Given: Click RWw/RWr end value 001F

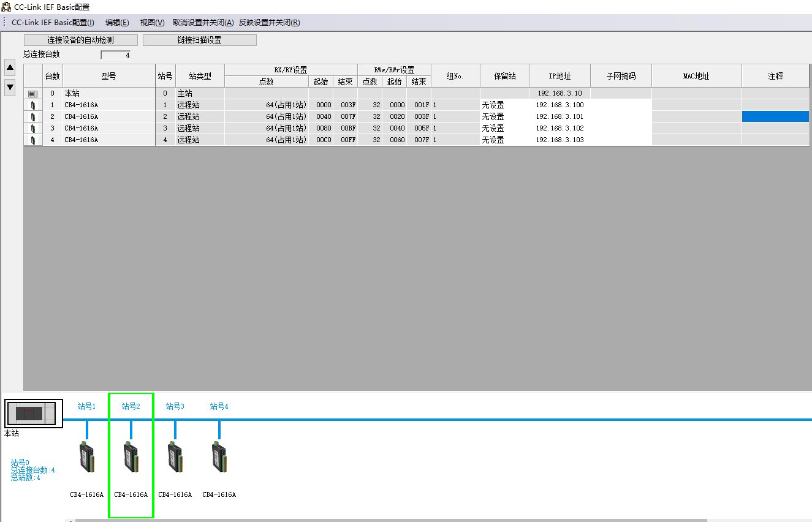Looking at the screenshot, I should tap(419, 105).
